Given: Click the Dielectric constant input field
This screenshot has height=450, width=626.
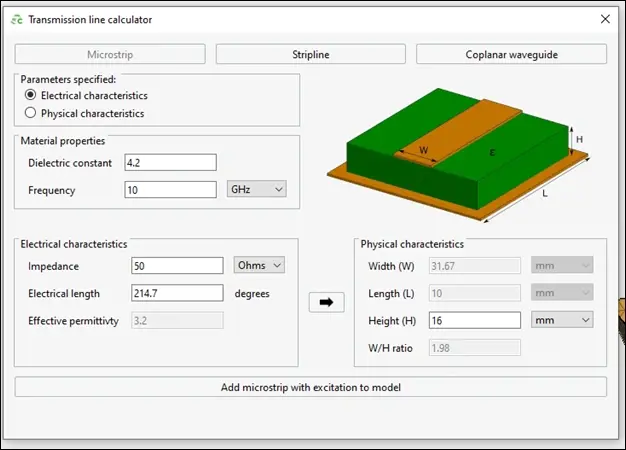Looking at the screenshot, I should click(170, 162).
